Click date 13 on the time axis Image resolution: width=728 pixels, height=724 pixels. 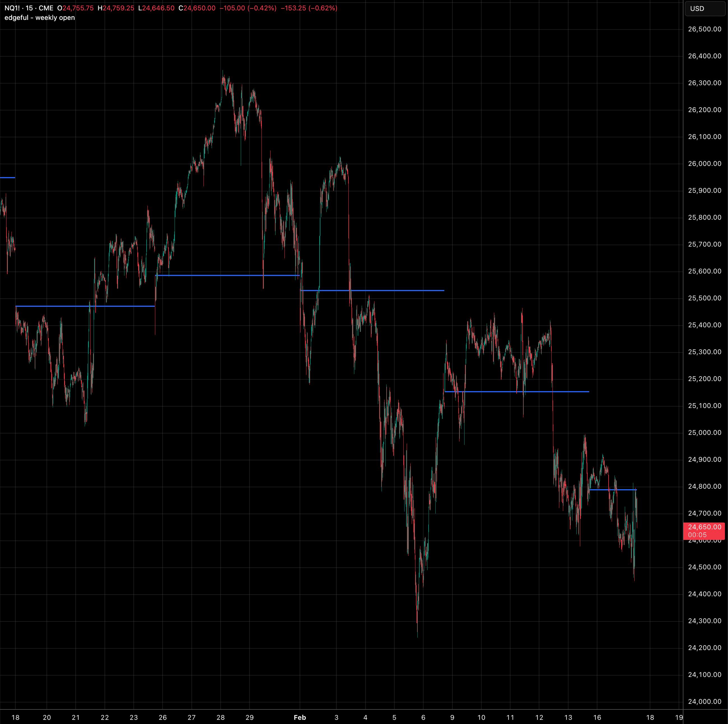point(568,718)
